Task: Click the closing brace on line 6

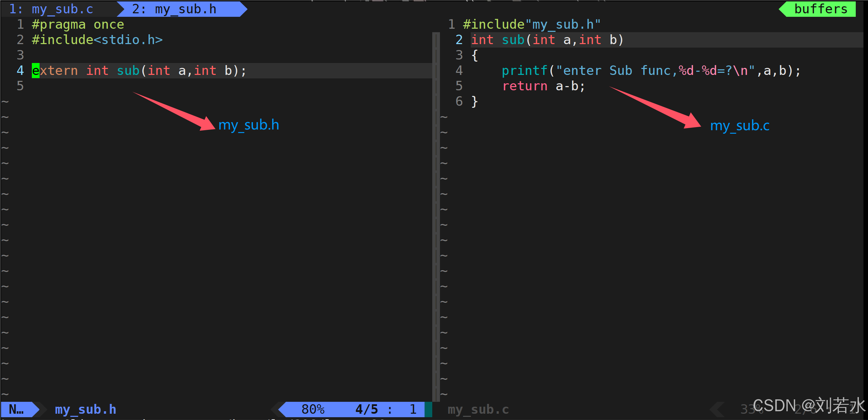Action: [x=475, y=101]
